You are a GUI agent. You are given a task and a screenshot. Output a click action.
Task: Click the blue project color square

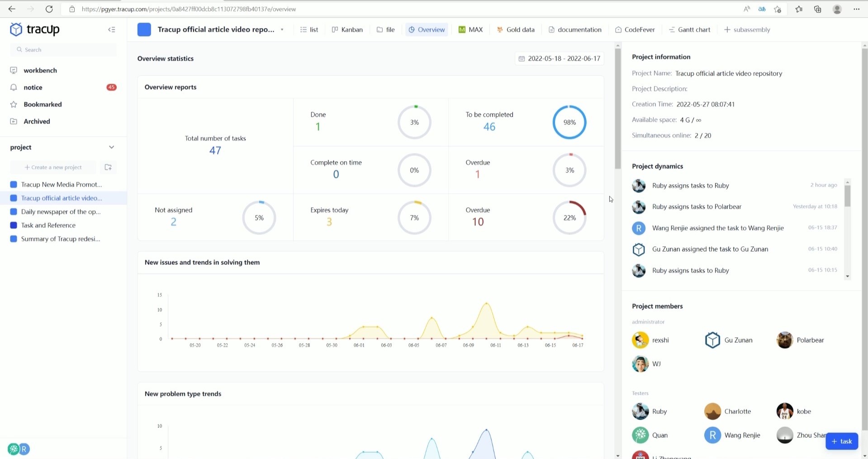pyautogui.click(x=144, y=30)
